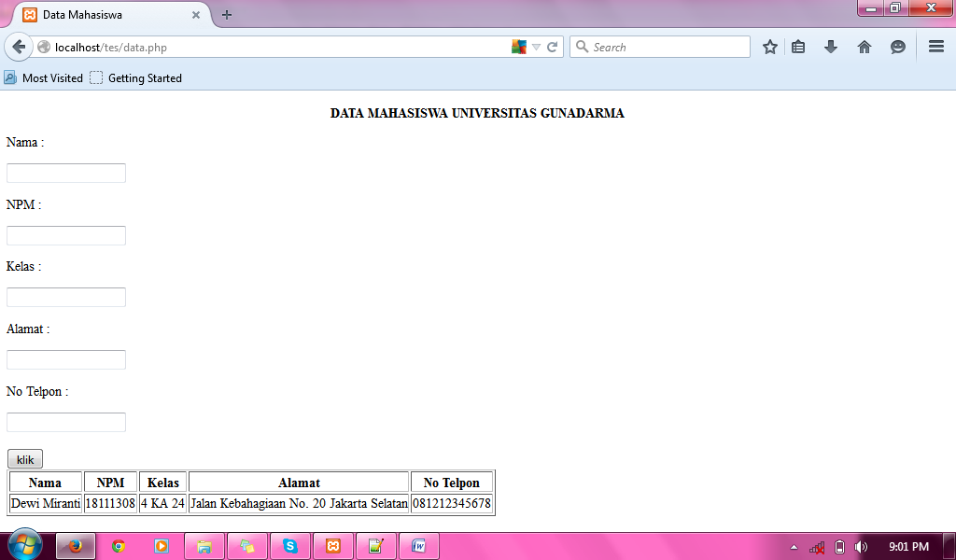Select the Jalan Kebahagiaan address cell

click(299, 503)
